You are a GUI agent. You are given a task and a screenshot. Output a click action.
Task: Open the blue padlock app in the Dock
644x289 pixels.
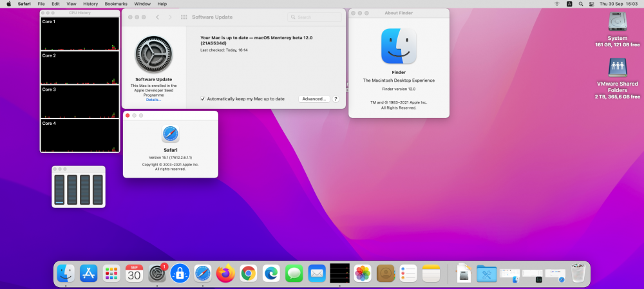(x=180, y=273)
